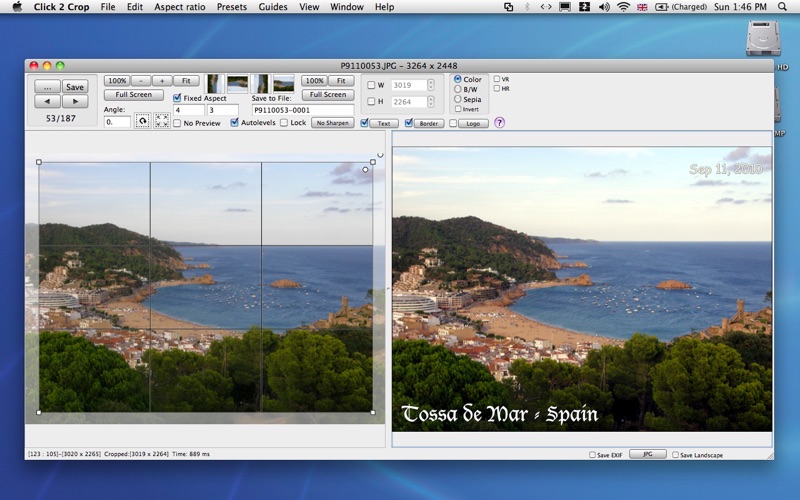Click the left panel Full Screen button
This screenshot has height=500, width=800.
[134, 94]
